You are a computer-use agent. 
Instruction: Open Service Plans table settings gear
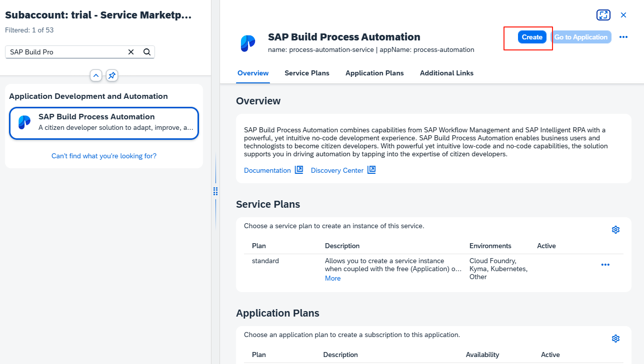615,230
